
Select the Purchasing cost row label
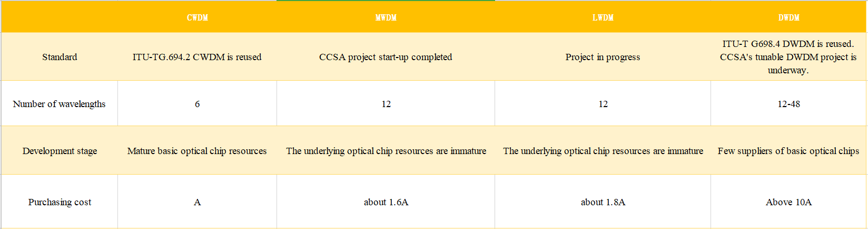pos(60,202)
